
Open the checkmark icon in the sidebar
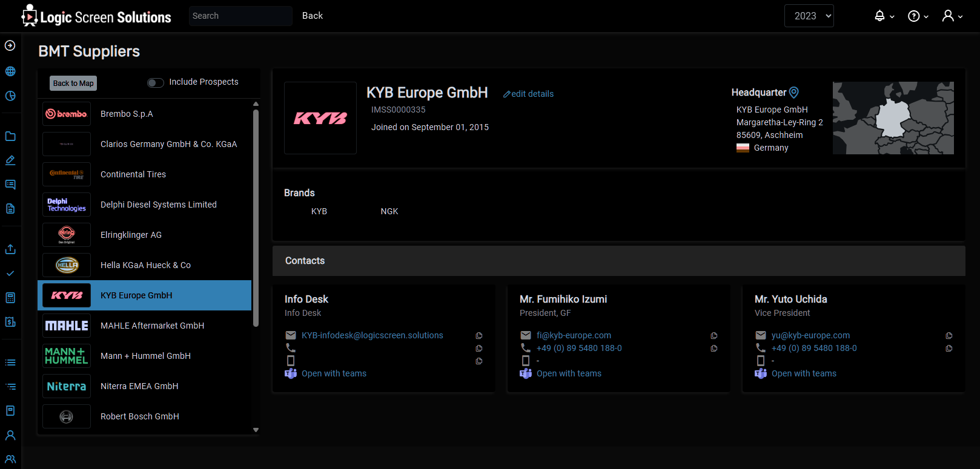(10, 274)
